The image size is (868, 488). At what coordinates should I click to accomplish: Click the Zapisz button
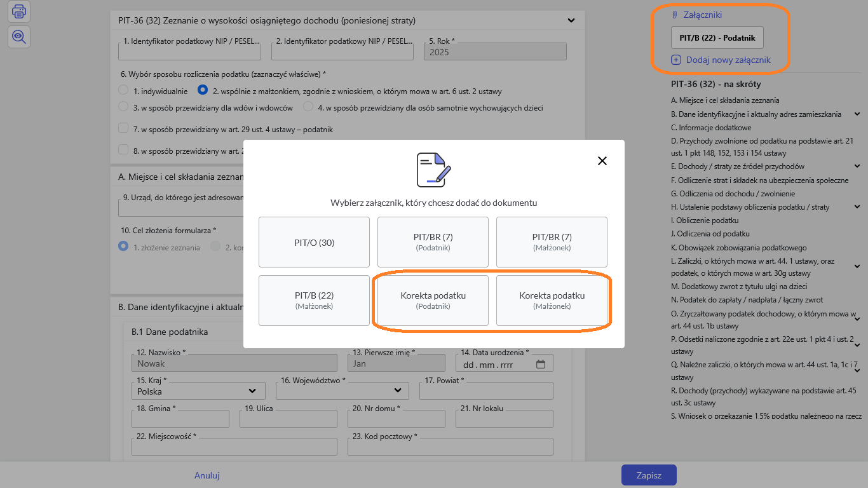click(649, 475)
